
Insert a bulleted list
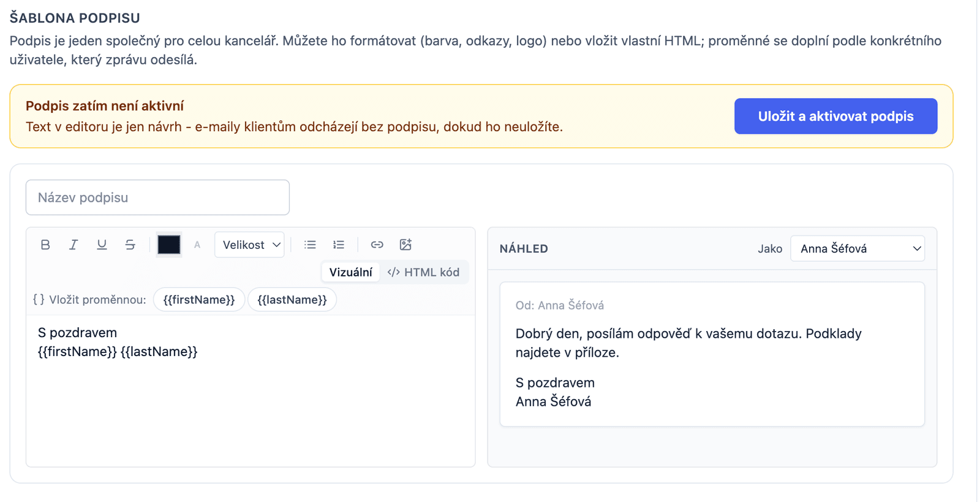tap(310, 245)
